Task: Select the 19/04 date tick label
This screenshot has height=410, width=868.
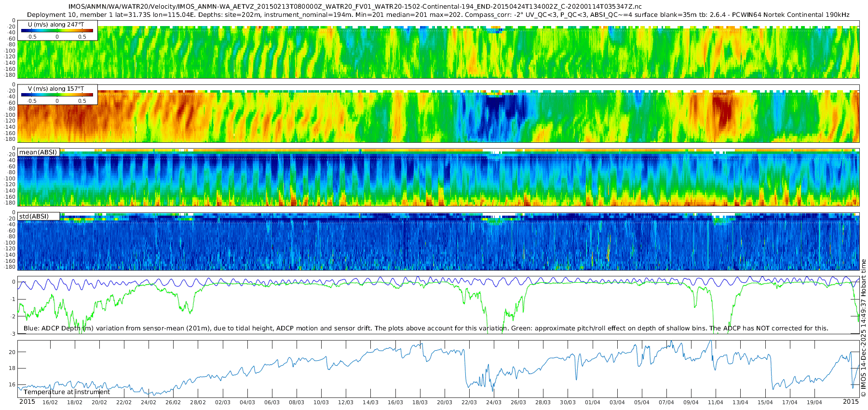Action: coord(814,402)
